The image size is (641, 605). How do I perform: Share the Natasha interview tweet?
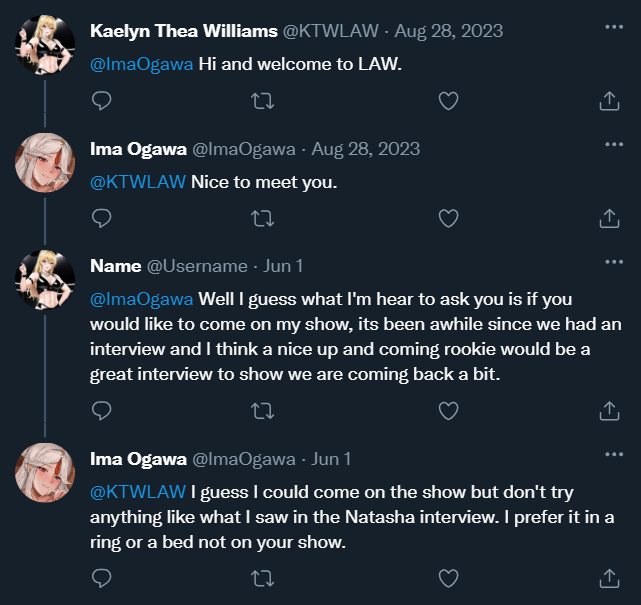[x=609, y=577]
